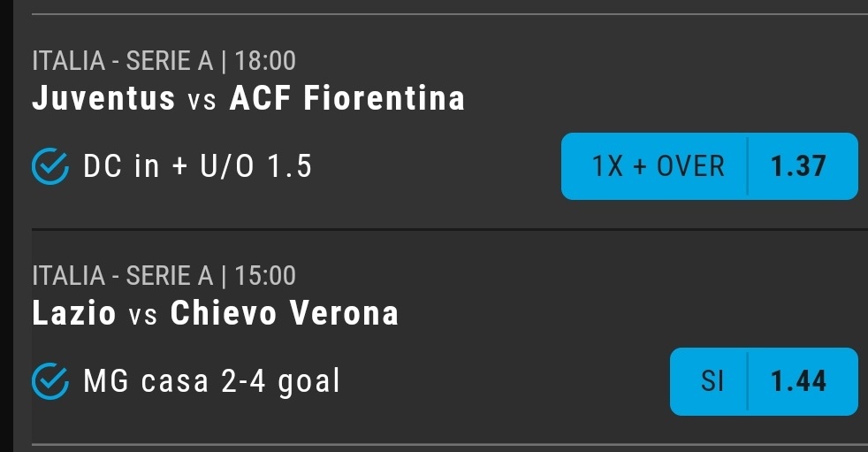The height and width of the screenshot is (452, 868).
Task: Select the MG casa 2-4 goal market text
Action: [x=211, y=381]
